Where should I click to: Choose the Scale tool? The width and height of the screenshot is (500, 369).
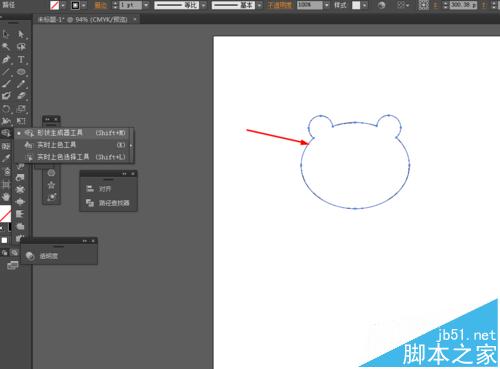pyautogui.click(x=21, y=109)
